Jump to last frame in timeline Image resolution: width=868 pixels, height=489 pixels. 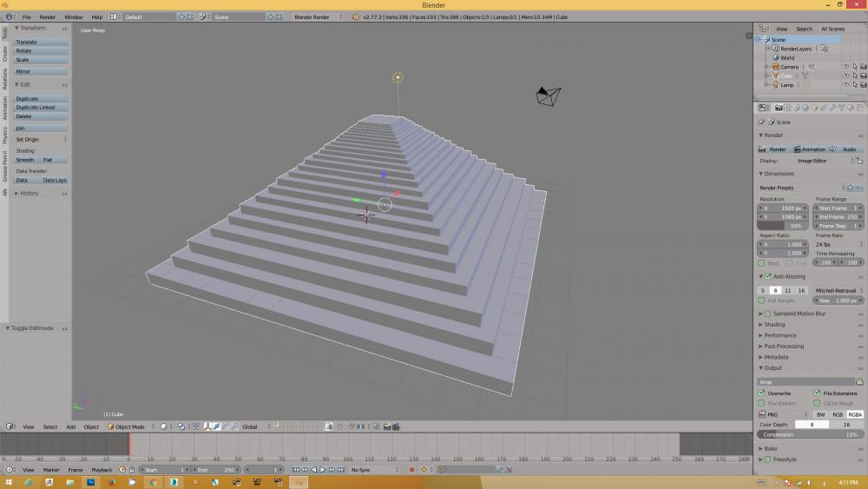341,470
